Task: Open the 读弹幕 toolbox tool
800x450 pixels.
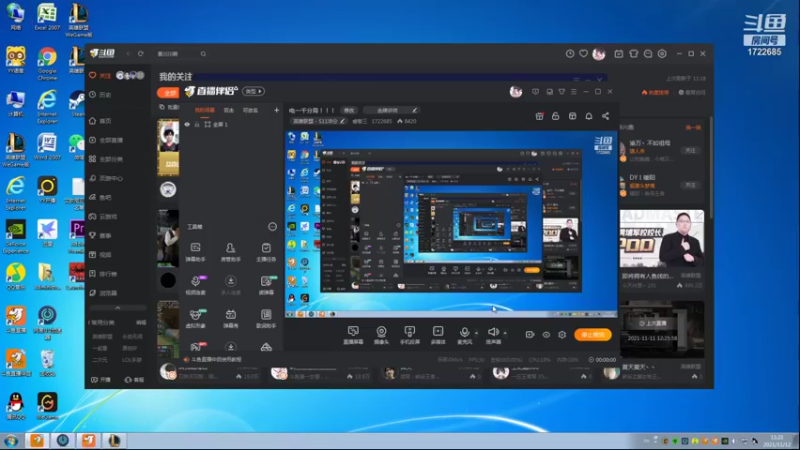Action: point(266,285)
